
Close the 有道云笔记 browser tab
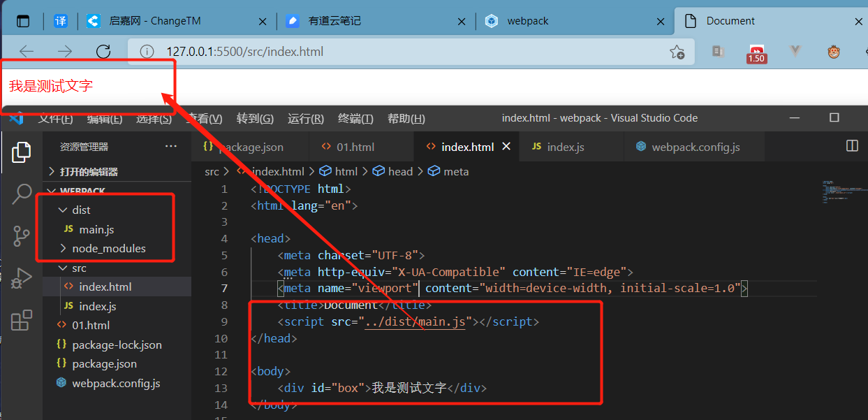tap(462, 22)
